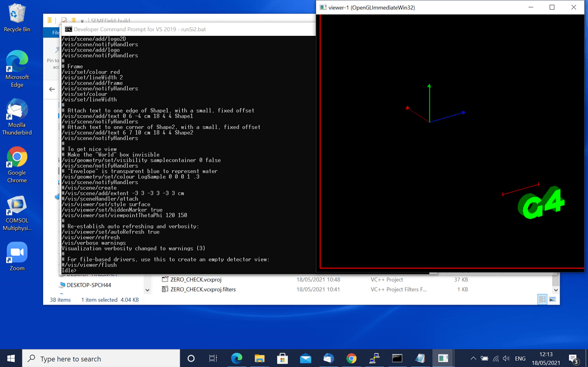The height and width of the screenshot is (367, 588).
Task: Expand hidden icons in the system tray
Action: pyautogui.click(x=473, y=358)
